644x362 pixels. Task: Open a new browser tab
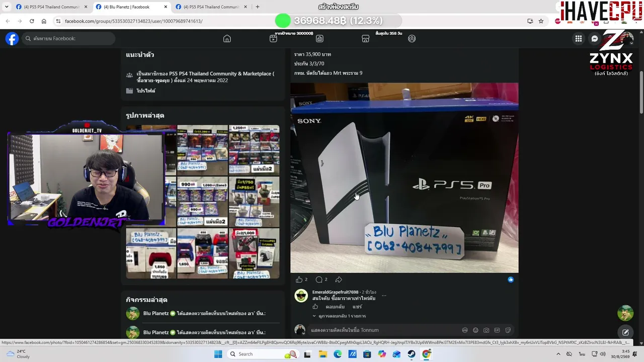tap(258, 7)
